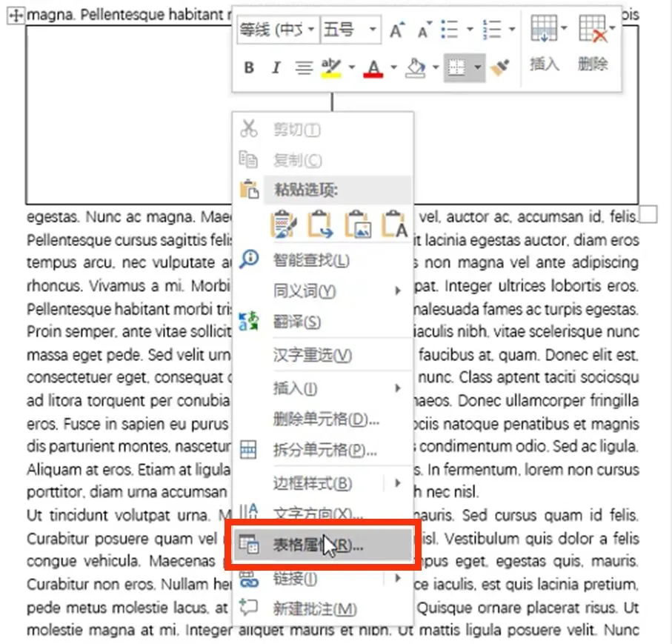
Task: Select the border painter brush tool
Action: click(x=499, y=67)
